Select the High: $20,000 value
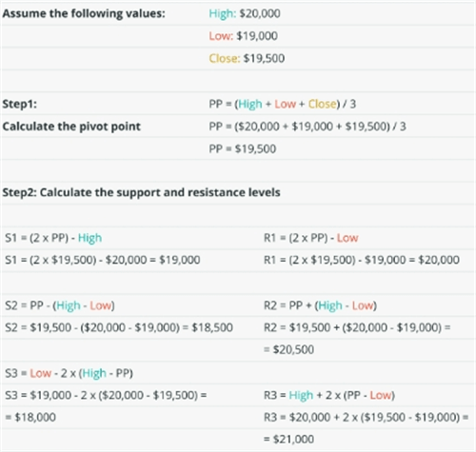The height and width of the screenshot is (452, 476). (x=245, y=13)
